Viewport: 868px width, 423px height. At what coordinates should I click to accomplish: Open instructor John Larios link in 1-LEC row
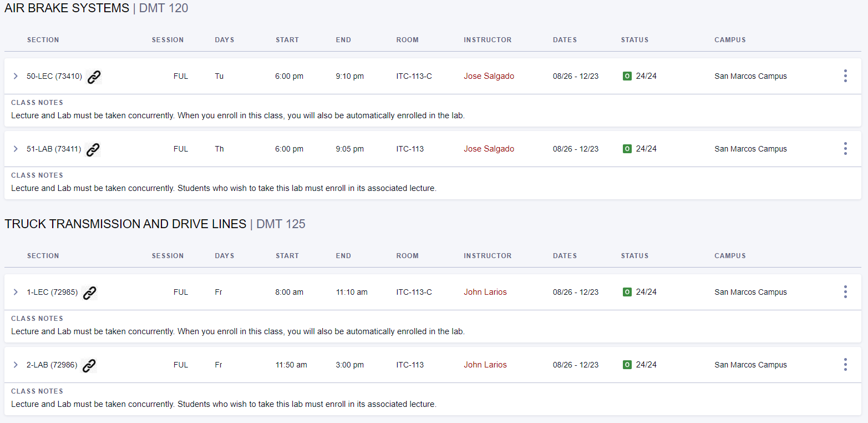tap(485, 292)
